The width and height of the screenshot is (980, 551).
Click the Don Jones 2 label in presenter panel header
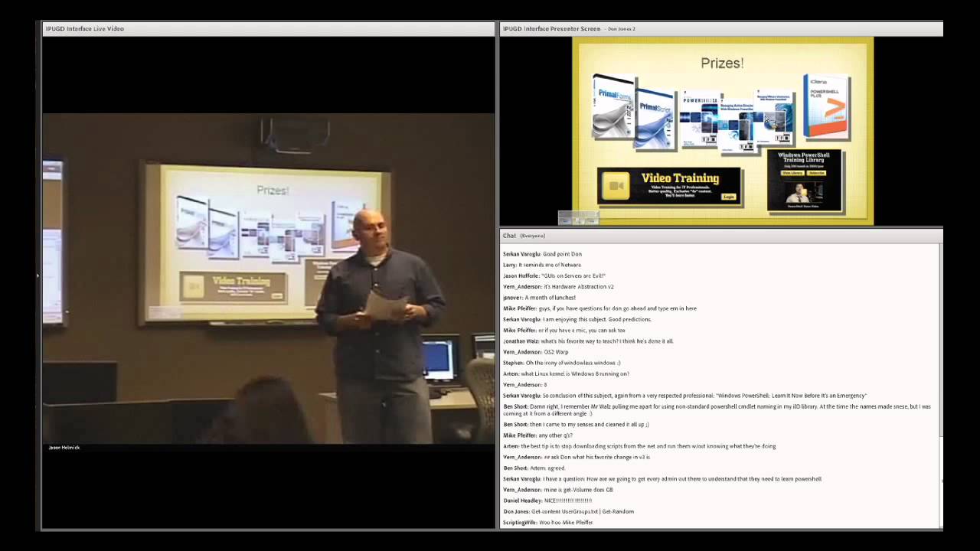click(x=621, y=29)
